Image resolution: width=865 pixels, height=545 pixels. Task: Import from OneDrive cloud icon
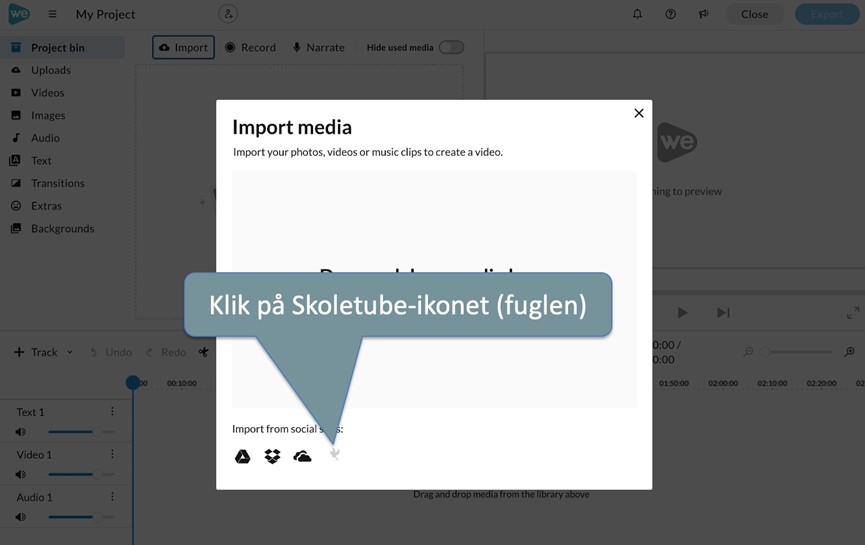click(302, 456)
